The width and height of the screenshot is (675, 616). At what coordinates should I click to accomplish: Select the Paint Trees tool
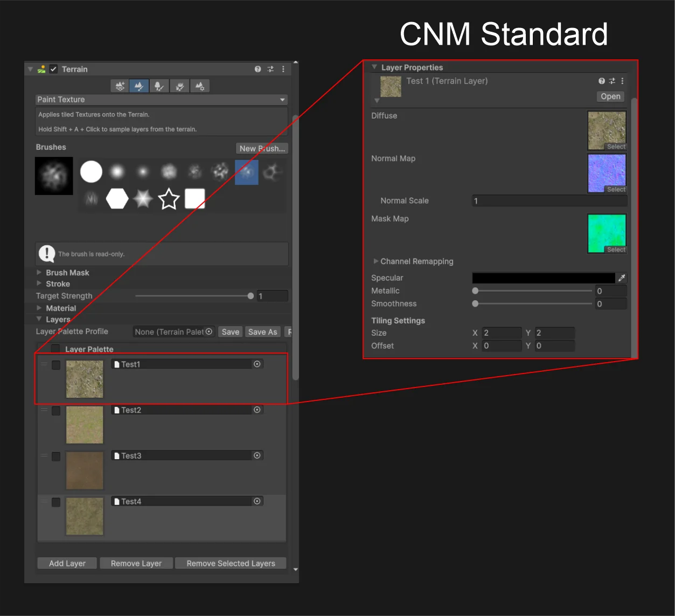[159, 86]
